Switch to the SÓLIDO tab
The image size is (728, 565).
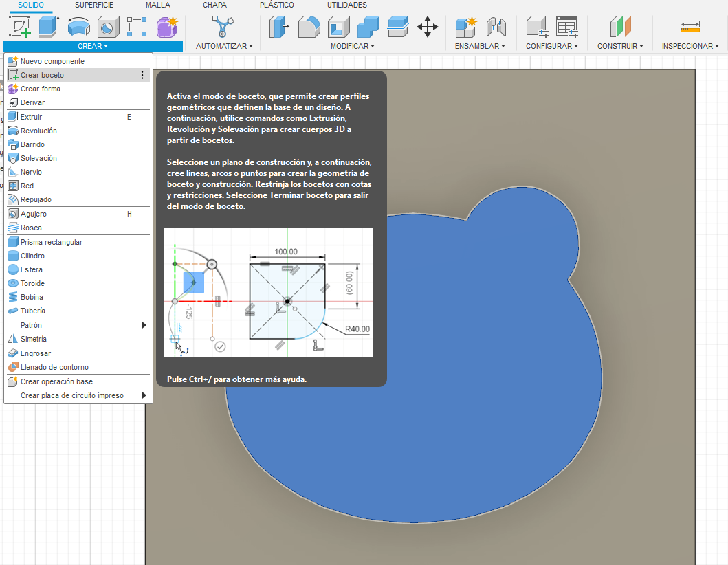(x=31, y=5)
